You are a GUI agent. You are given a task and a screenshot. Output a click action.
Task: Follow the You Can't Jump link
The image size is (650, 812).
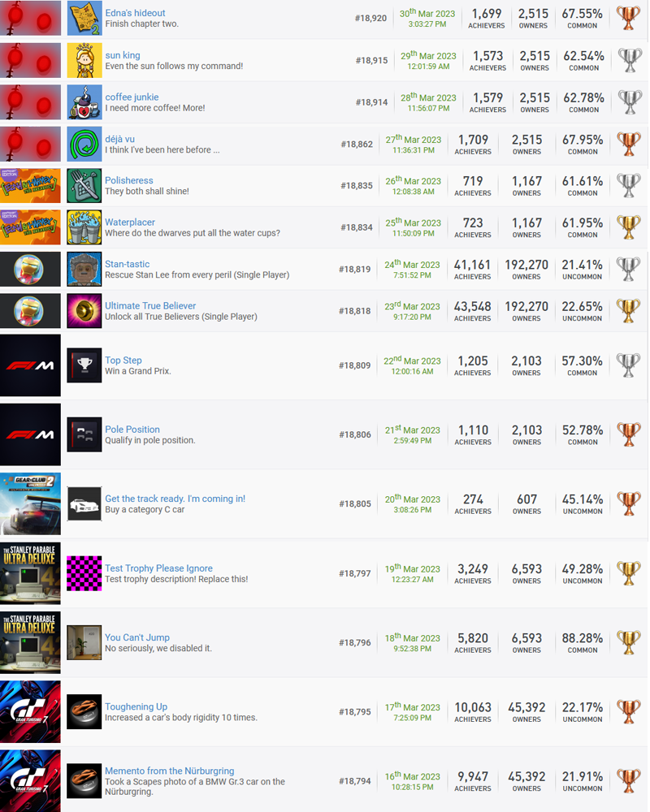point(137,637)
